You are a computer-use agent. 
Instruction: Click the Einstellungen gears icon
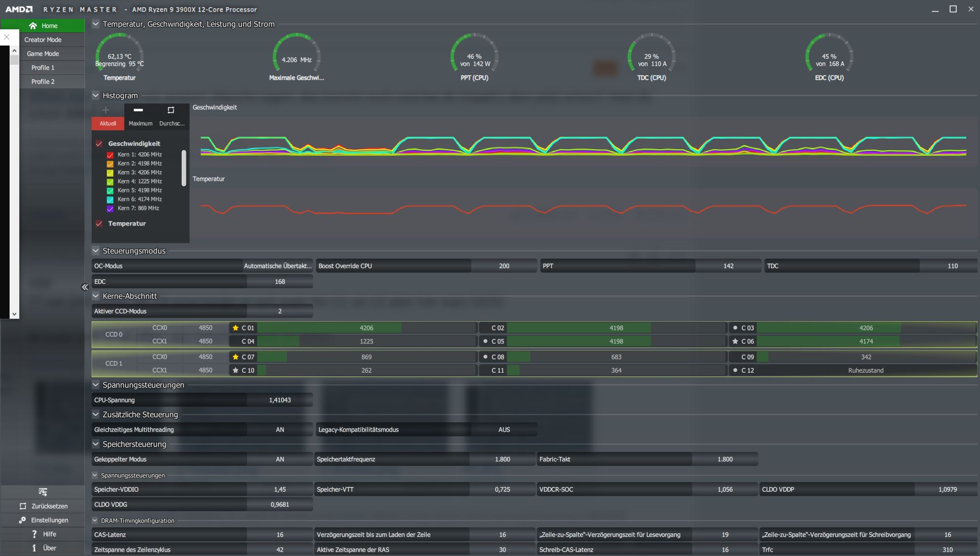[22, 520]
